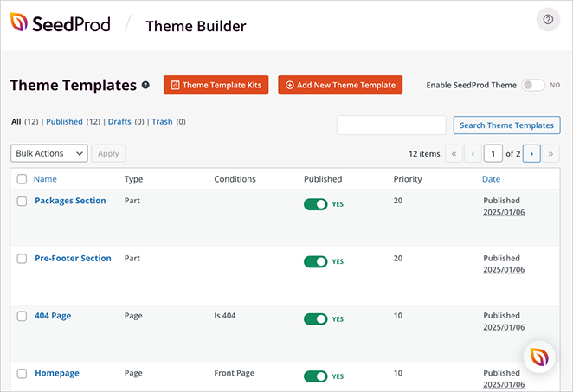This screenshot has height=392, width=573.
Task: Show Trash templates filter
Action: pos(162,122)
